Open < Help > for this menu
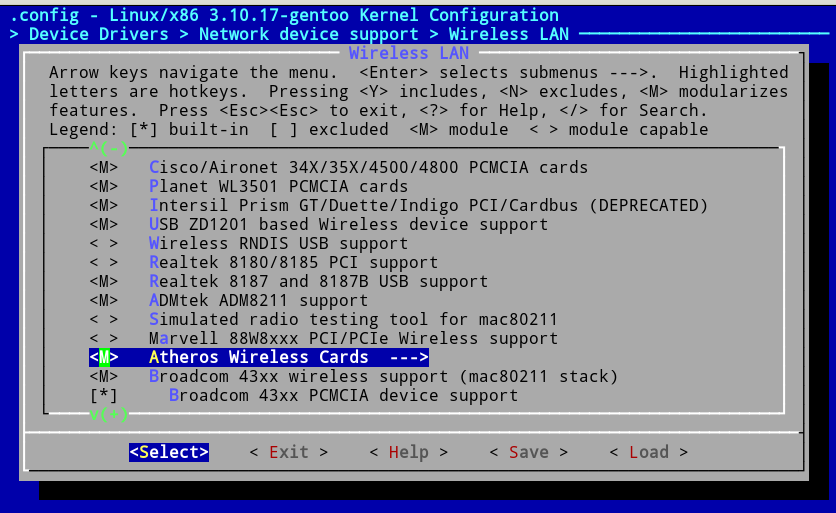The width and height of the screenshot is (836, 513). coord(408,452)
